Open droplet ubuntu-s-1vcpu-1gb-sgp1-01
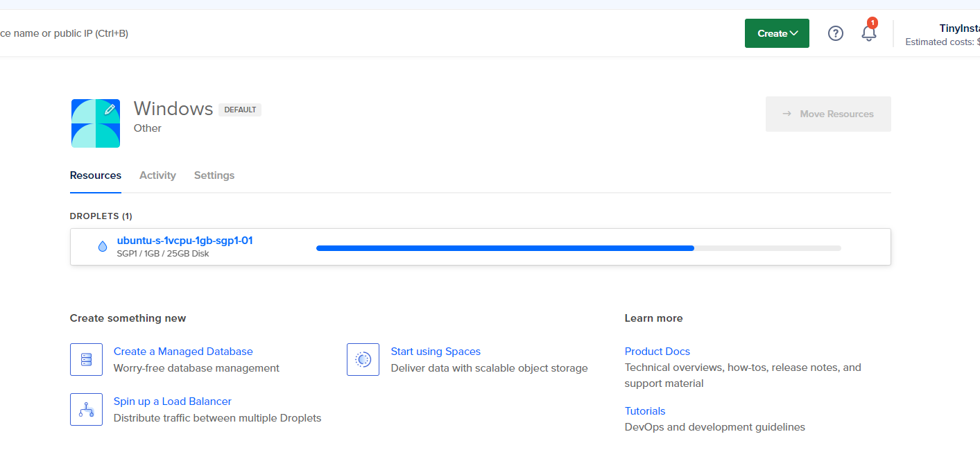 click(184, 241)
